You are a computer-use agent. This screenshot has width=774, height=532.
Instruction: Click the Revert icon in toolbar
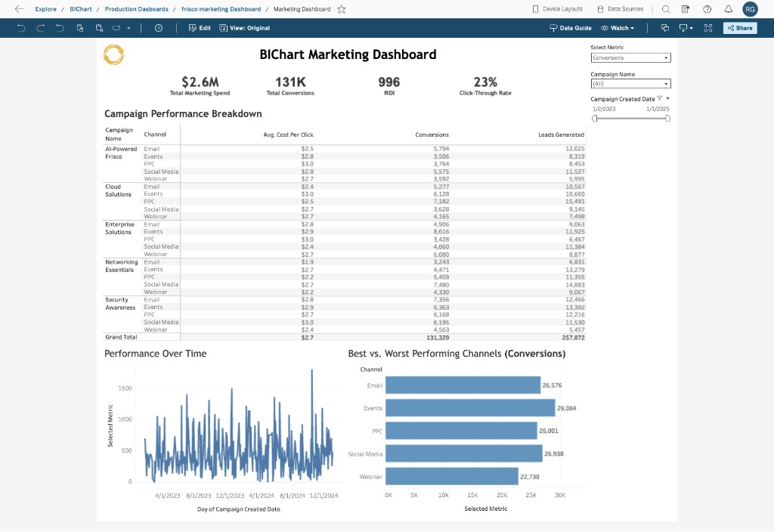click(60, 28)
